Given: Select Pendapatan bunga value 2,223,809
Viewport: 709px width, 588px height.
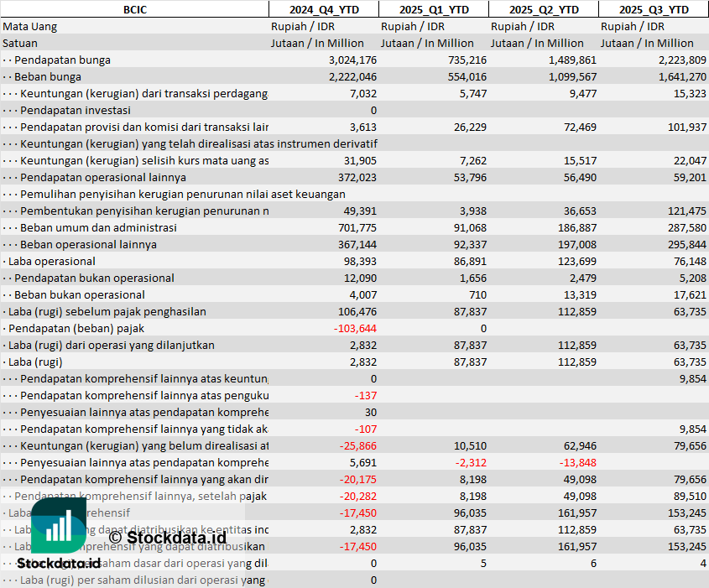Looking at the screenshot, I should 682,60.
